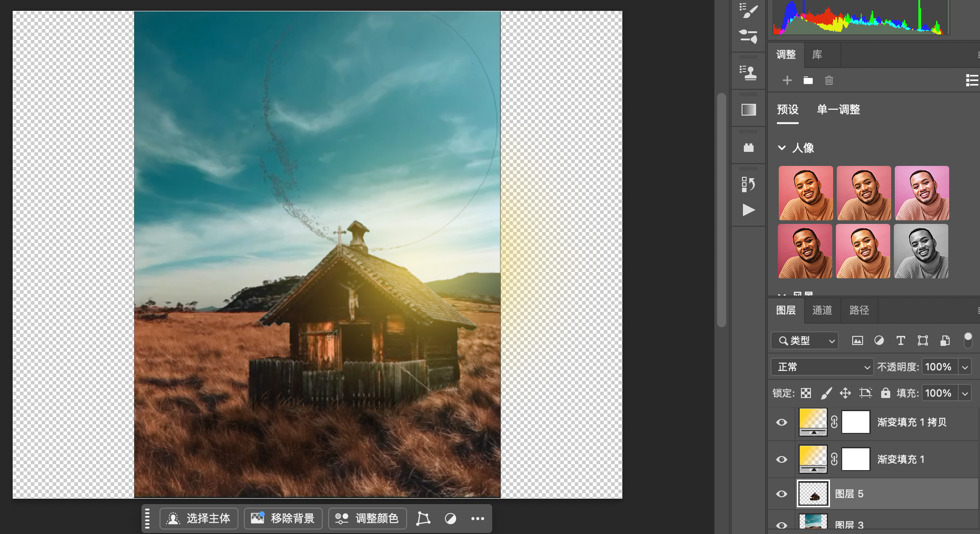Viewport: 980px width, 534px height.
Task: Open the Clone Source panel icon
Action: 748,73
